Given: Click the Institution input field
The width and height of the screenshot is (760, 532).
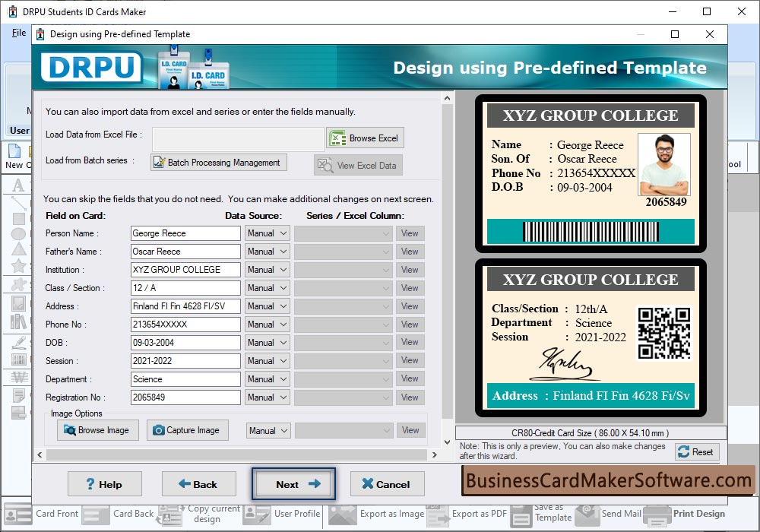Looking at the screenshot, I should pos(185,270).
